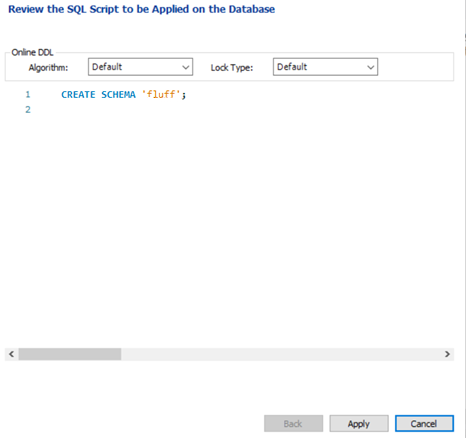The image size is (466, 438).
Task: Click the Lock Type: label
Action: click(232, 68)
